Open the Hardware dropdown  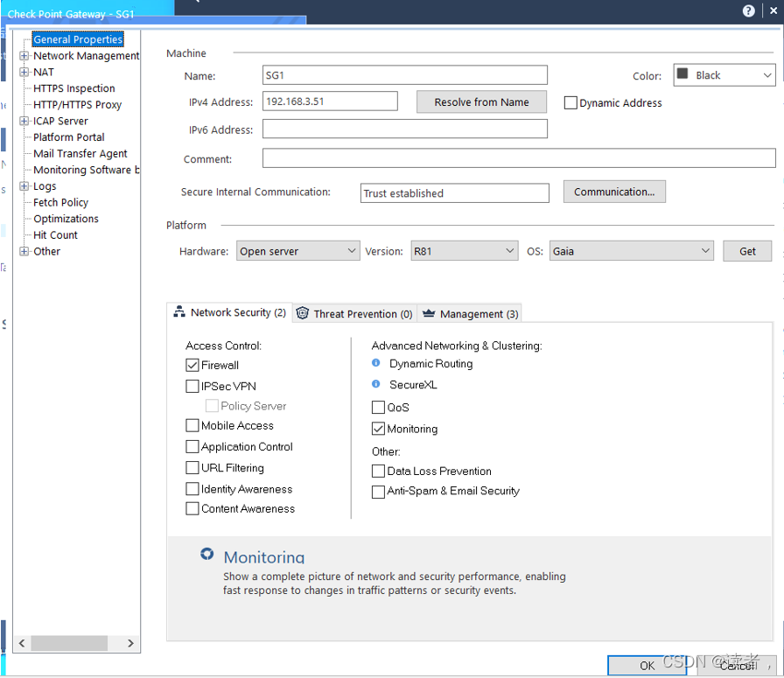pyautogui.click(x=297, y=250)
